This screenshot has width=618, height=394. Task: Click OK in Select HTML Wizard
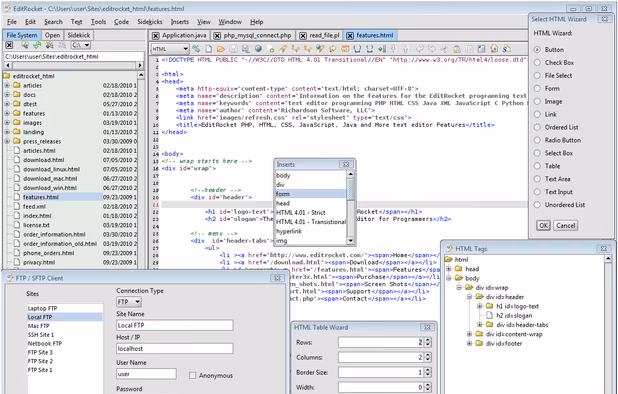pyautogui.click(x=543, y=226)
